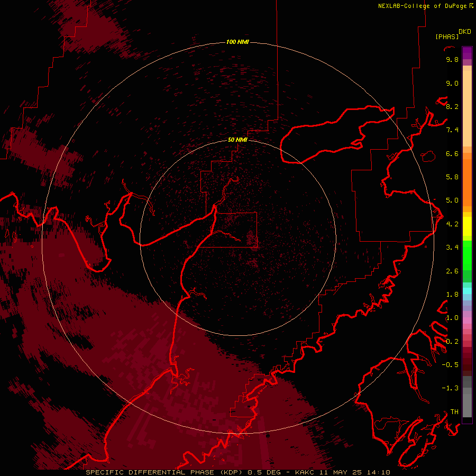The width and height of the screenshot is (476, 476).
Task: Click SPECIFIC DIFFERENTIAL PHASE (KDP) caption title
Action: pos(165,472)
